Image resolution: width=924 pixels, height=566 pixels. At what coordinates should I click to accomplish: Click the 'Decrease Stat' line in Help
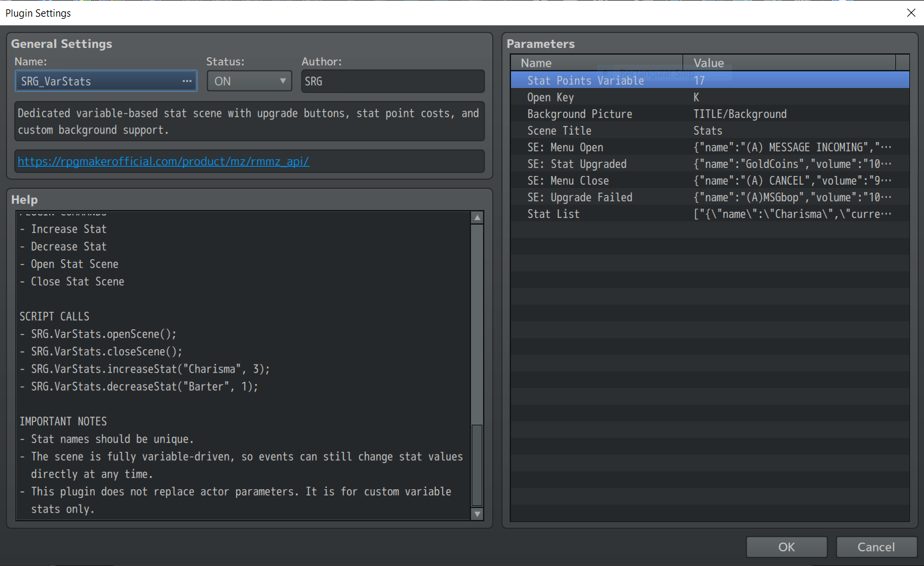pyautogui.click(x=63, y=247)
